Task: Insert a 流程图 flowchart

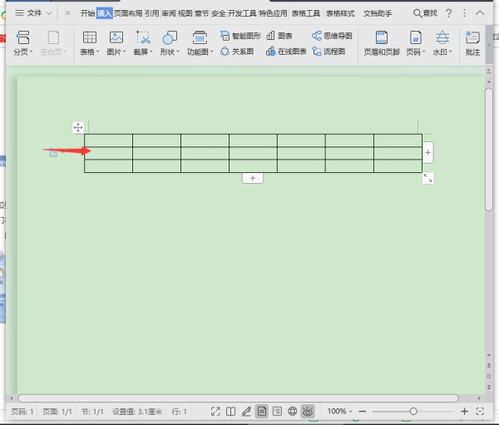Action: pos(329,51)
